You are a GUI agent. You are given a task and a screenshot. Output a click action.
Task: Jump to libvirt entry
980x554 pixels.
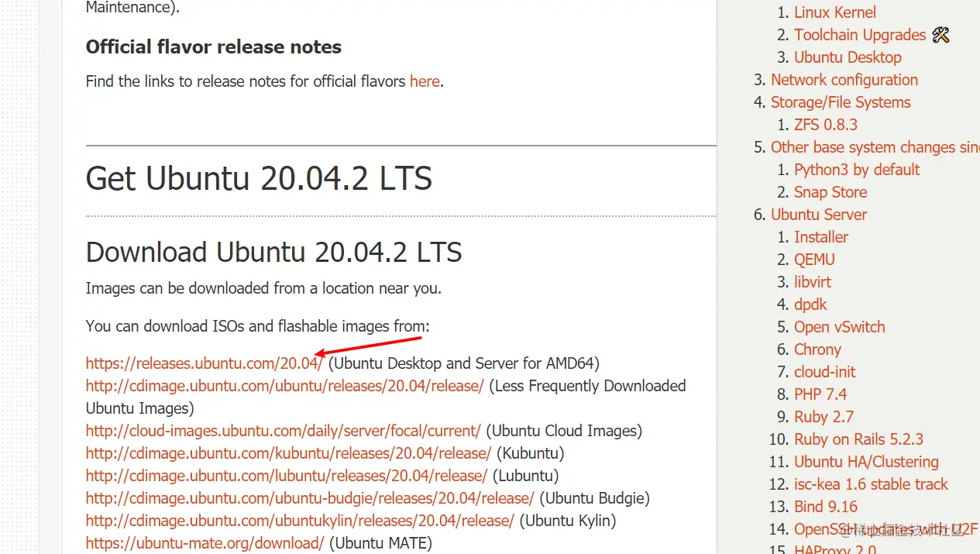[x=813, y=282]
